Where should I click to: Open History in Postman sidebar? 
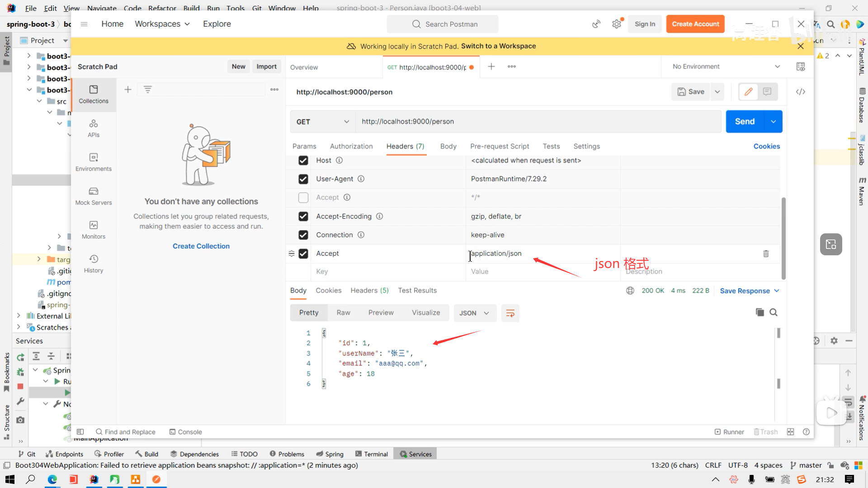pyautogui.click(x=94, y=263)
